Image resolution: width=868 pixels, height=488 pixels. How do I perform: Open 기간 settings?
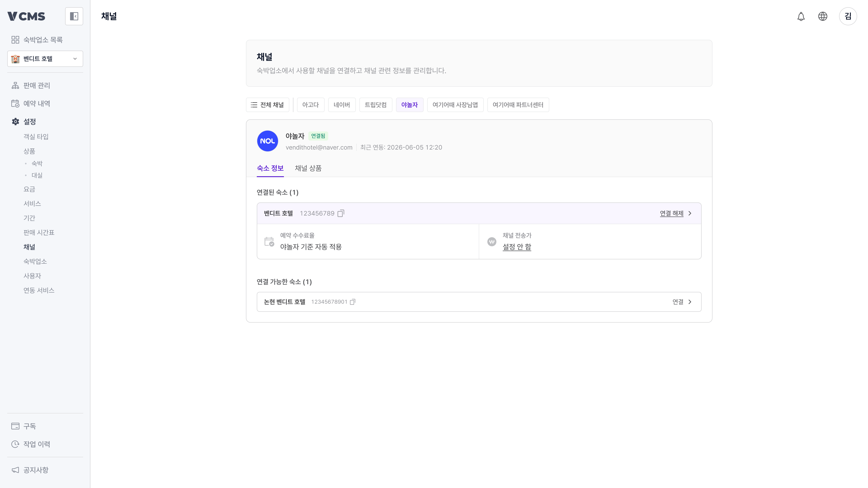[29, 218]
